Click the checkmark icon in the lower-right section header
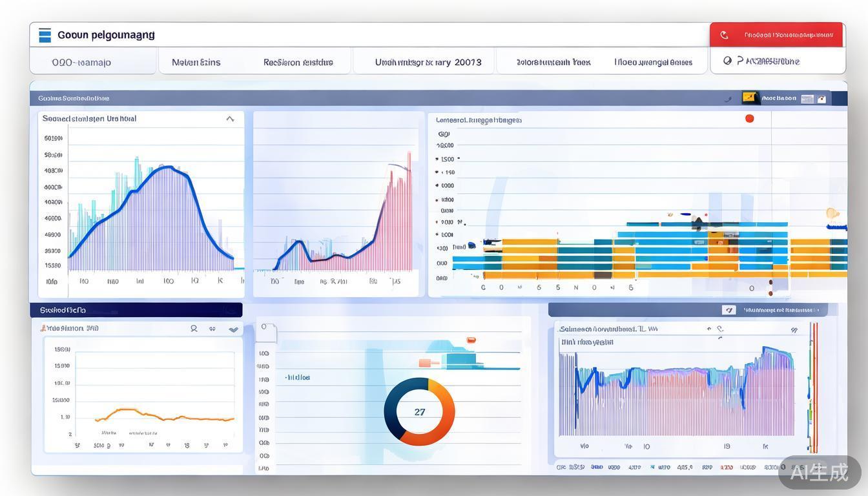868x496 pixels. coord(728,310)
